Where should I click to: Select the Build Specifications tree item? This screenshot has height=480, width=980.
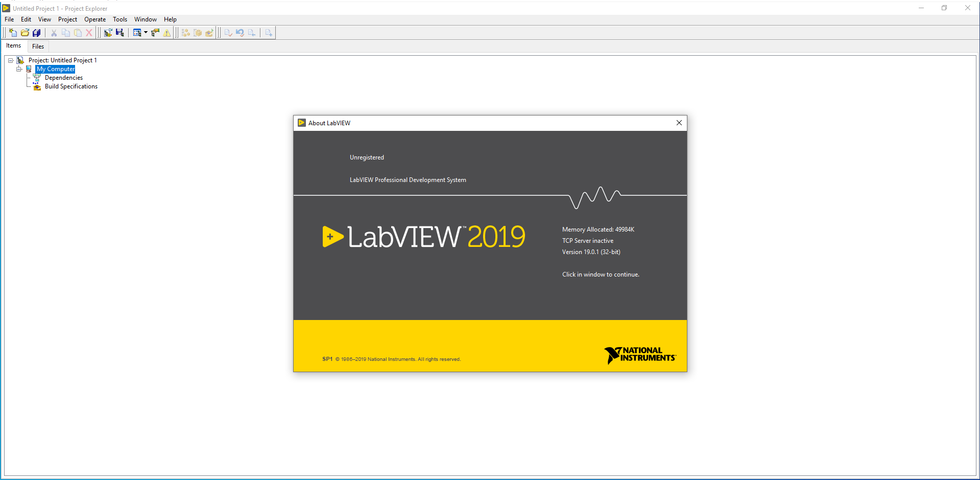(71, 86)
